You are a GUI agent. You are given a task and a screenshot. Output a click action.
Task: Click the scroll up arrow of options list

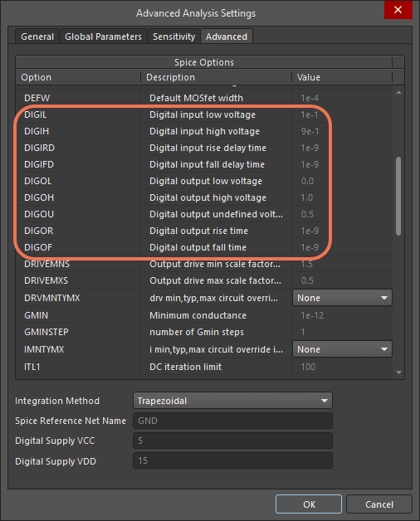click(x=398, y=92)
